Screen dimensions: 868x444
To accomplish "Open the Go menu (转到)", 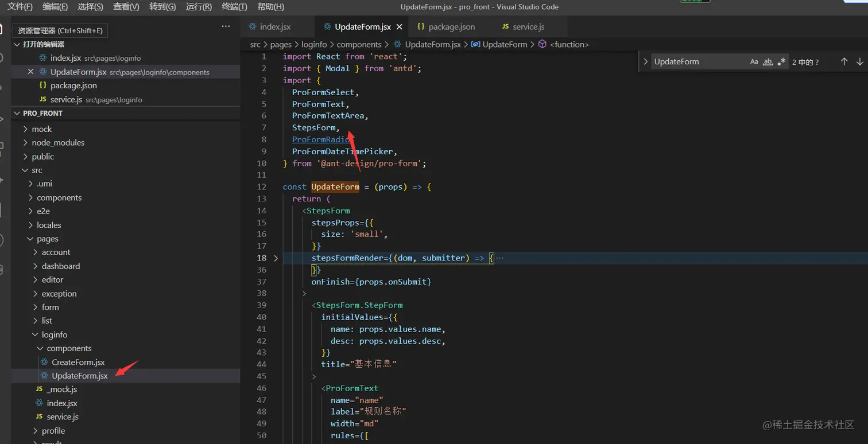I will coord(162,7).
